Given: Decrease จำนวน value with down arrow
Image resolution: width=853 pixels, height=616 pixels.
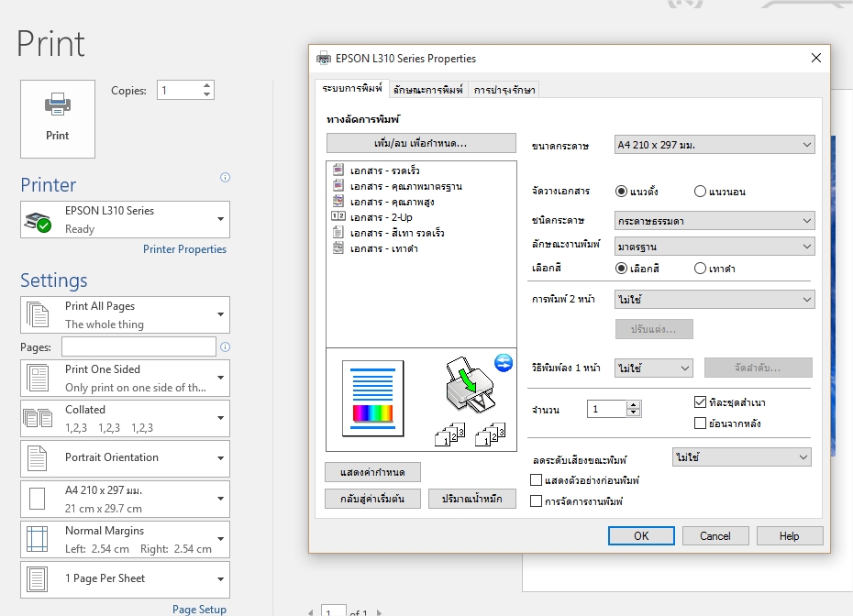Looking at the screenshot, I should [x=633, y=412].
